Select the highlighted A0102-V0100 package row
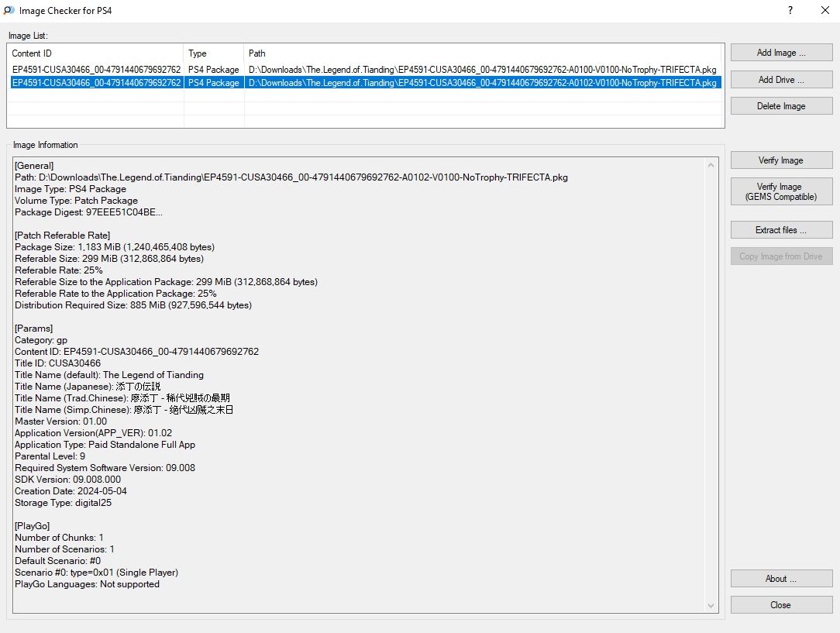Screen dimensions: 840x633 pos(364,82)
